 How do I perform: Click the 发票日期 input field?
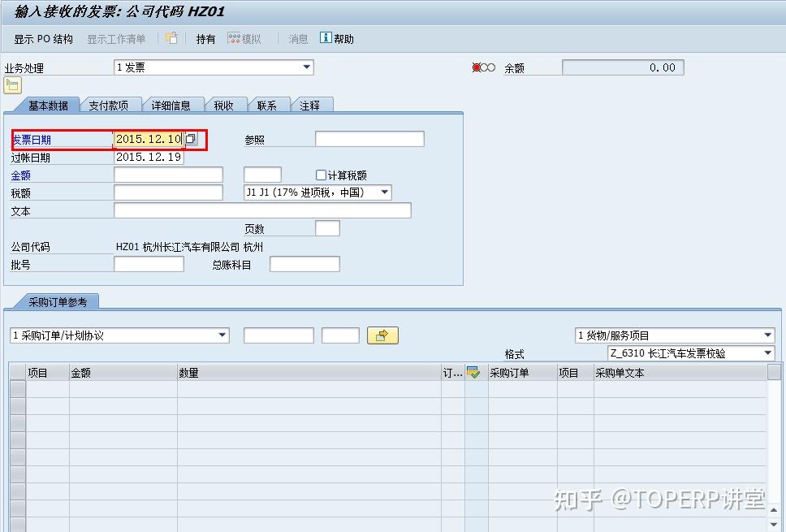tap(149, 139)
